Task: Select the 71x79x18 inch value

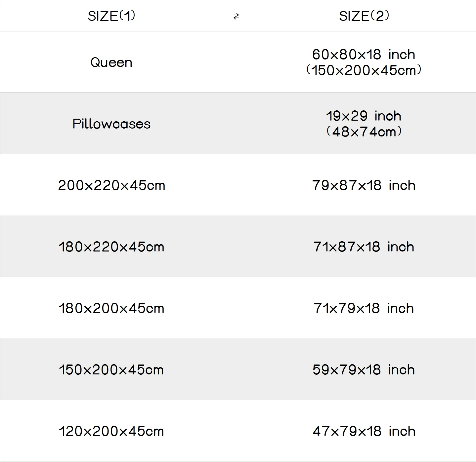Action: [364, 308]
